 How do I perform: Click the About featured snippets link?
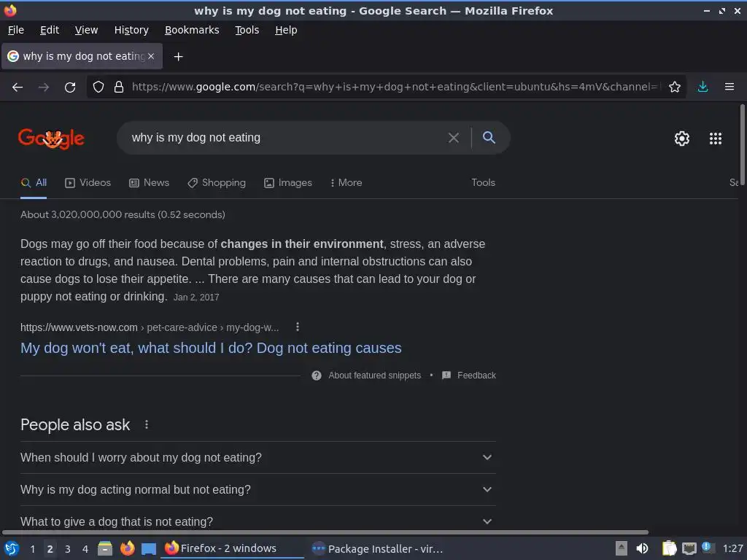coord(374,376)
